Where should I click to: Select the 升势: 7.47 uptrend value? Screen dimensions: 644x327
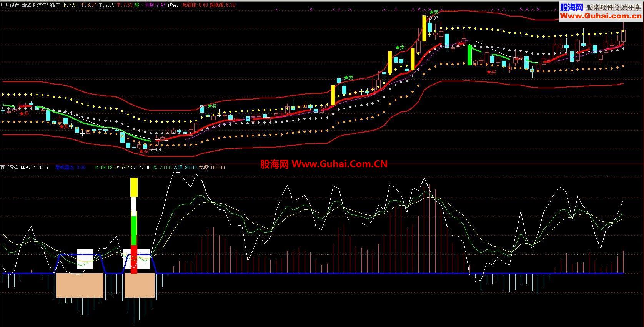155,5
